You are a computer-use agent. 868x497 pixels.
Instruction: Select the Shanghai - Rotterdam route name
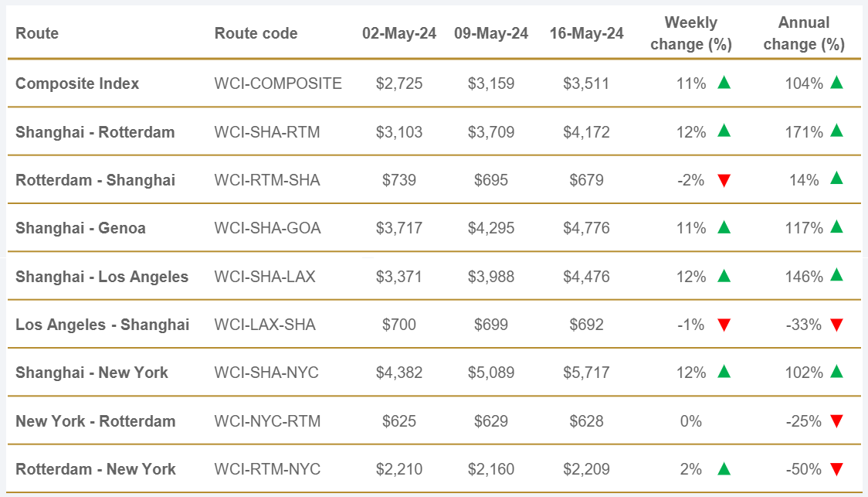[95, 132]
